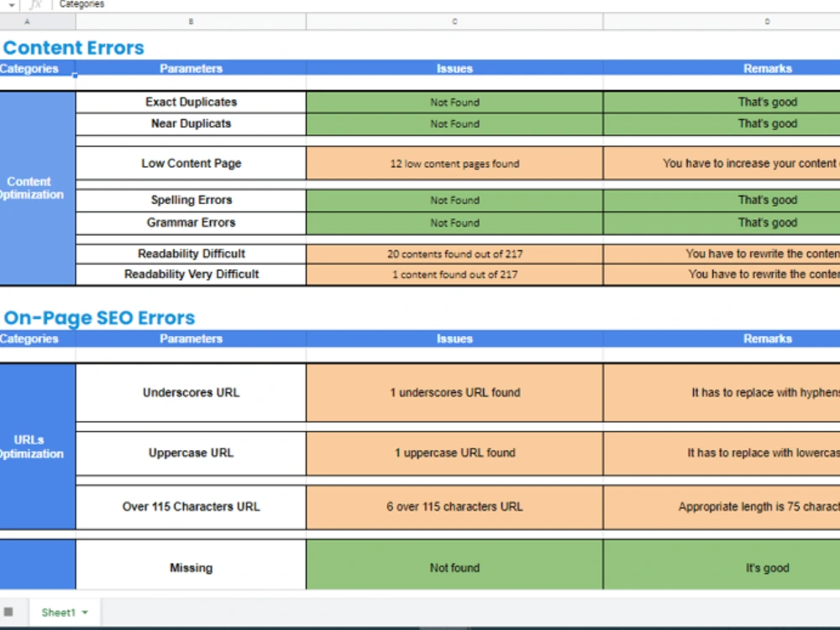Select column C header
Screen dimensions: 840x630
pyautogui.click(x=454, y=22)
